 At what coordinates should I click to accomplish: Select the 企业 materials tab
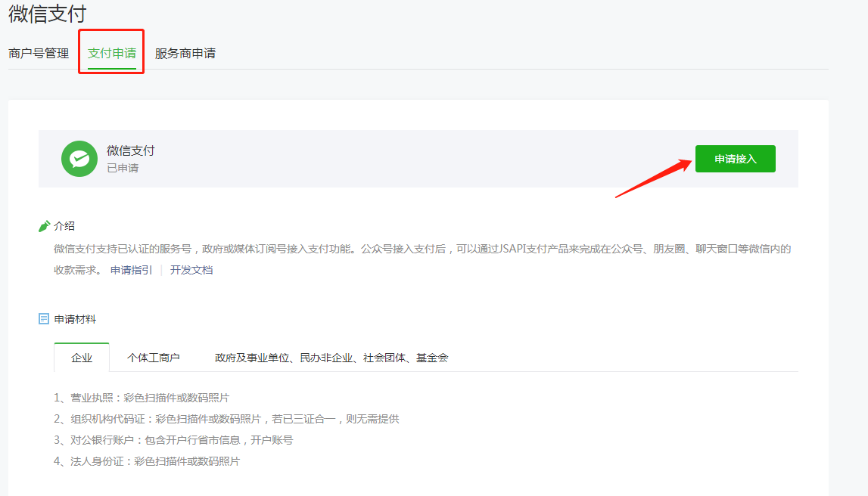[82, 358]
